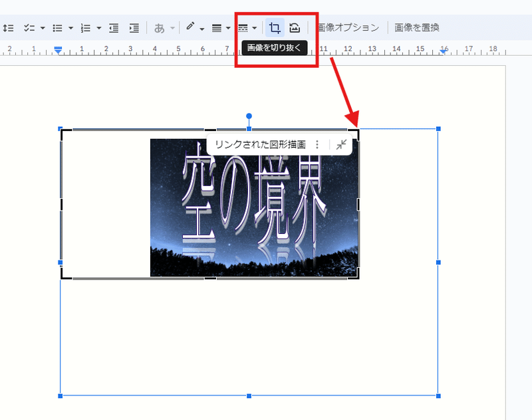The width and height of the screenshot is (532, 420).
Task: Click the blue top-right selection handle
Action: [x=438, y=129]
